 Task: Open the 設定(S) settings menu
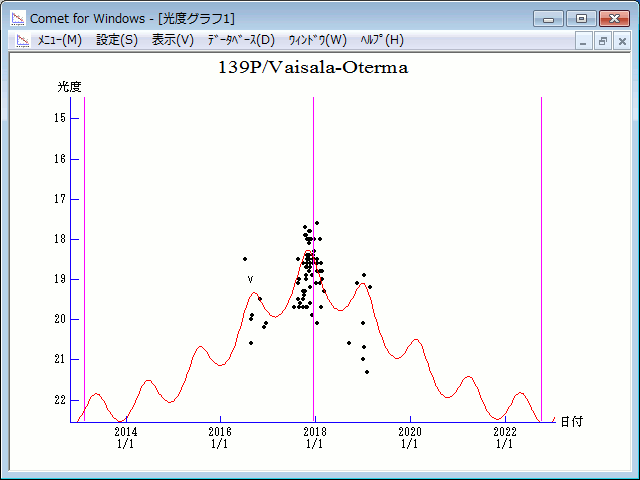(x=117, y=40)
